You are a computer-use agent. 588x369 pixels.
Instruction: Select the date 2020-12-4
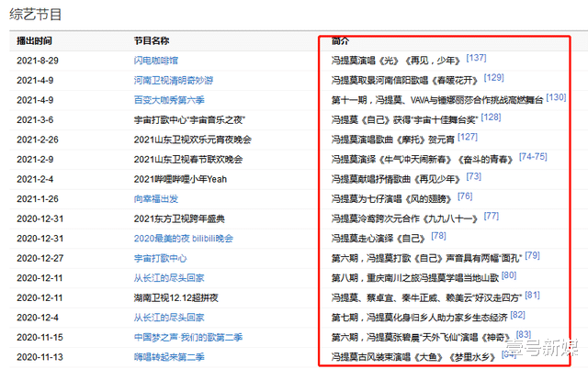click(x=38, y=318)
